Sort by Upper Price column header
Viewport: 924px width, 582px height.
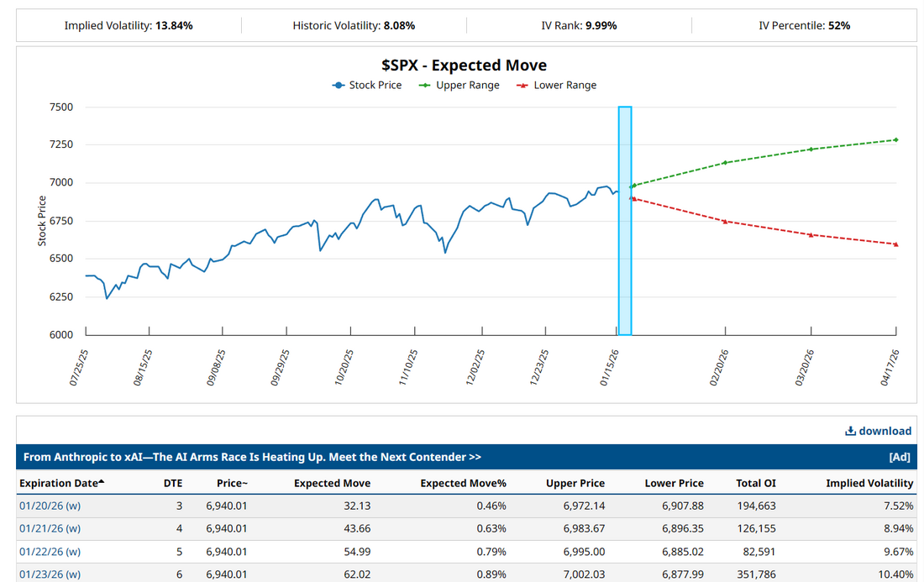(575, 483)
